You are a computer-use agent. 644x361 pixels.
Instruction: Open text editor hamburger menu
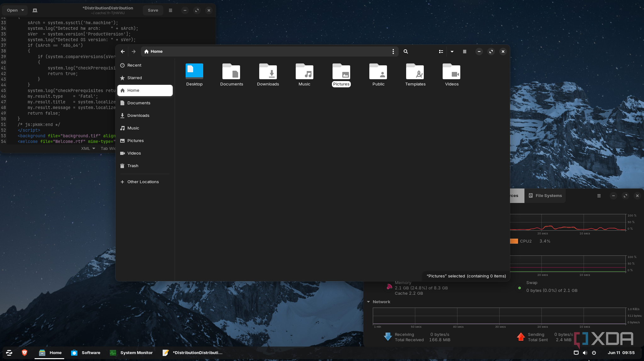click(171, 10)
